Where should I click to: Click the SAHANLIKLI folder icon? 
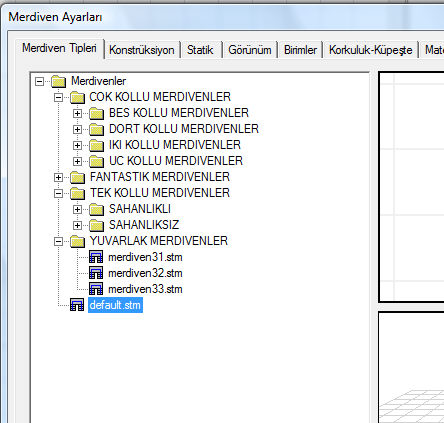pos(97,209)
